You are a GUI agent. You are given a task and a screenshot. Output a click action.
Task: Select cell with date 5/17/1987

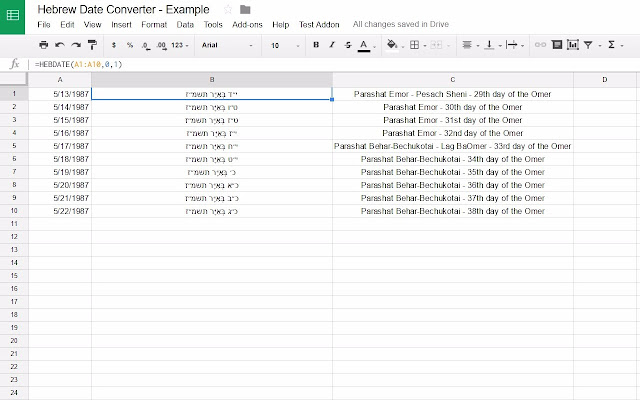click(x=60, y=146)
